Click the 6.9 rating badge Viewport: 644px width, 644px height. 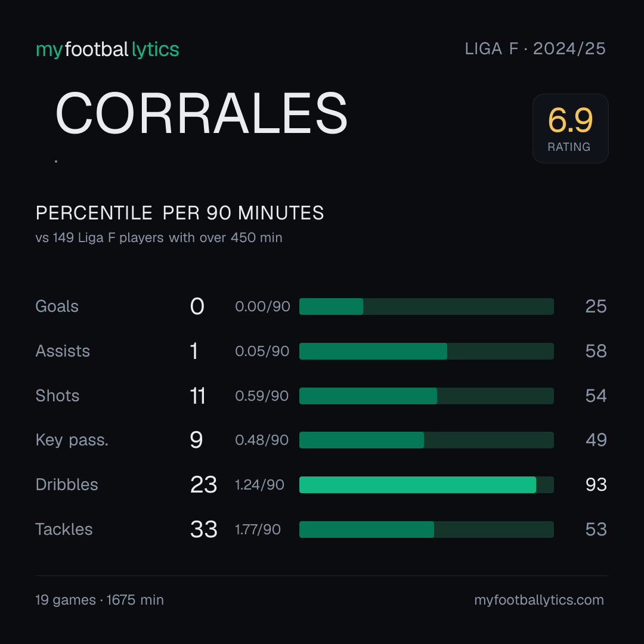tap(570, 129)
